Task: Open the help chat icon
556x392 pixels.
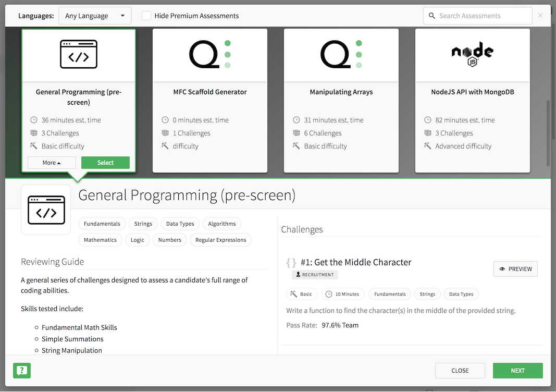Action: pyautogui.click(x=22, y=371)
